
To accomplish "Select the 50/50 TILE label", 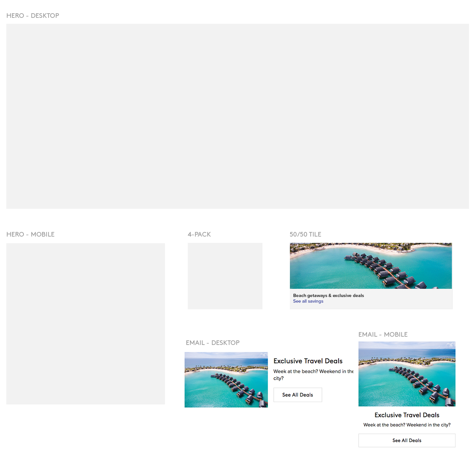I will pos(305,234).
